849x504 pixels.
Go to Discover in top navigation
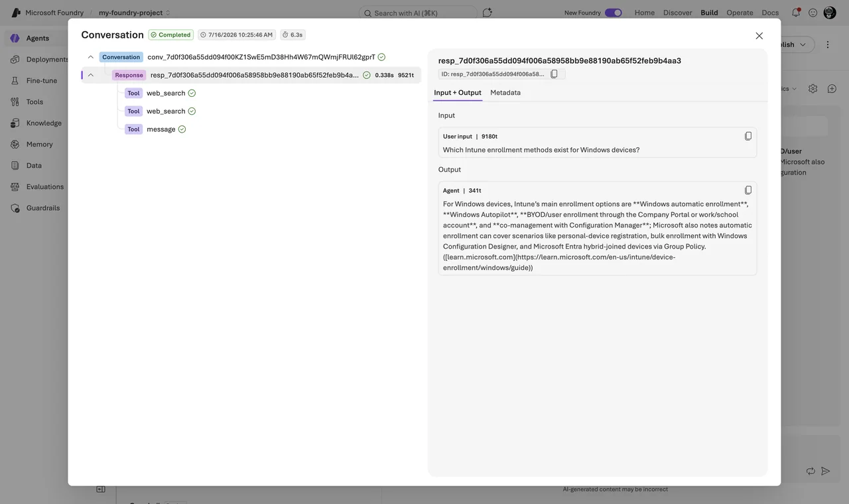coord(678,13)
